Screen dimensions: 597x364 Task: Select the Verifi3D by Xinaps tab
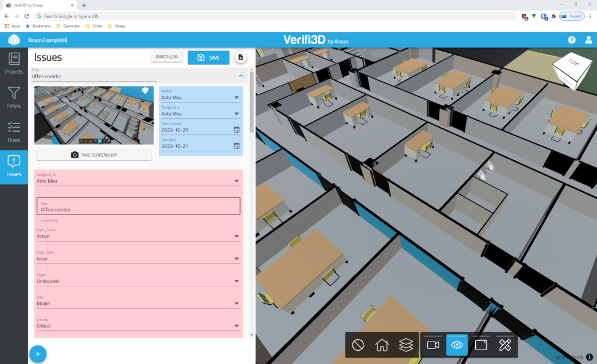pyautogui.click(x=39, y=5)
